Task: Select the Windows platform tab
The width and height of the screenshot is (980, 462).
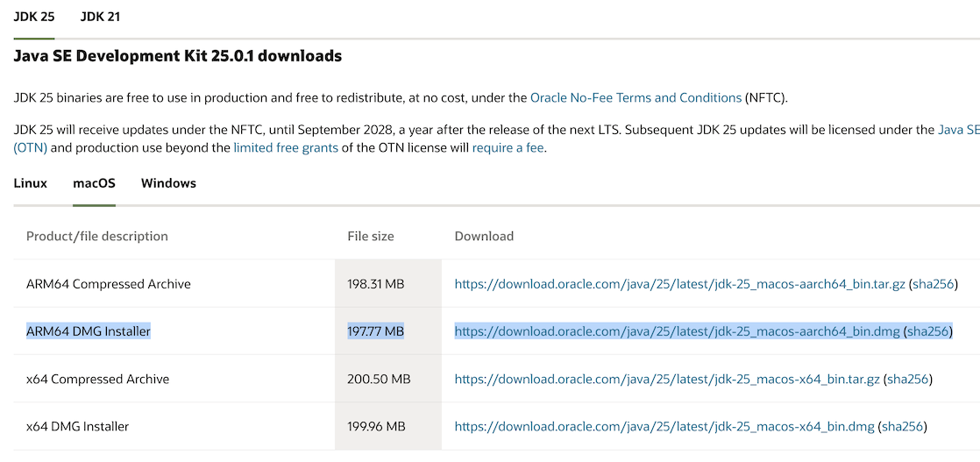Action: click(168, 183)
